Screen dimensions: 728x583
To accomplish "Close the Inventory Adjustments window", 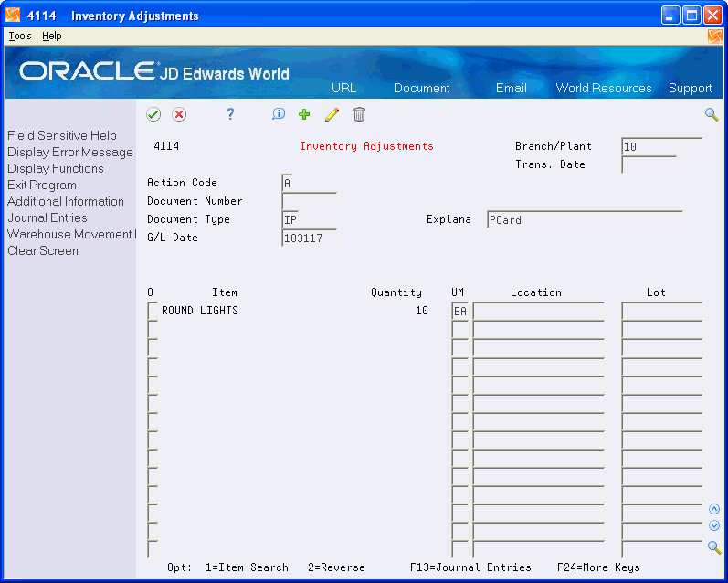I will pos(712,16).
